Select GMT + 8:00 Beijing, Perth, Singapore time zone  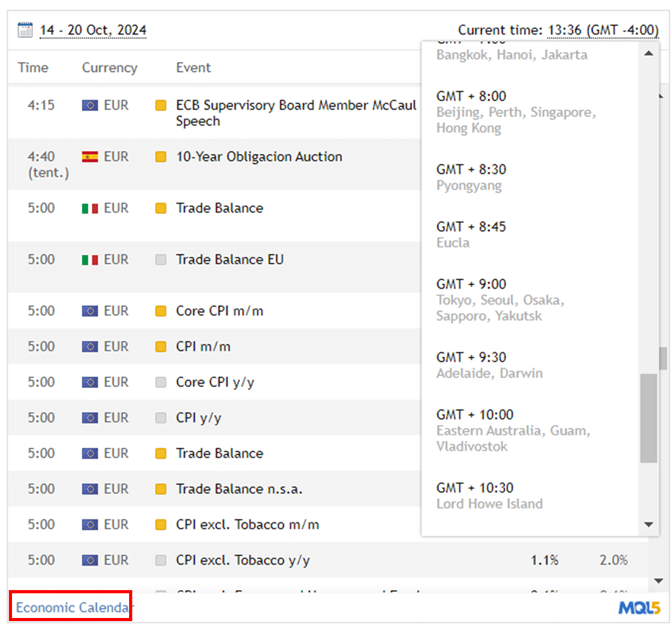(x=516, y=112)
